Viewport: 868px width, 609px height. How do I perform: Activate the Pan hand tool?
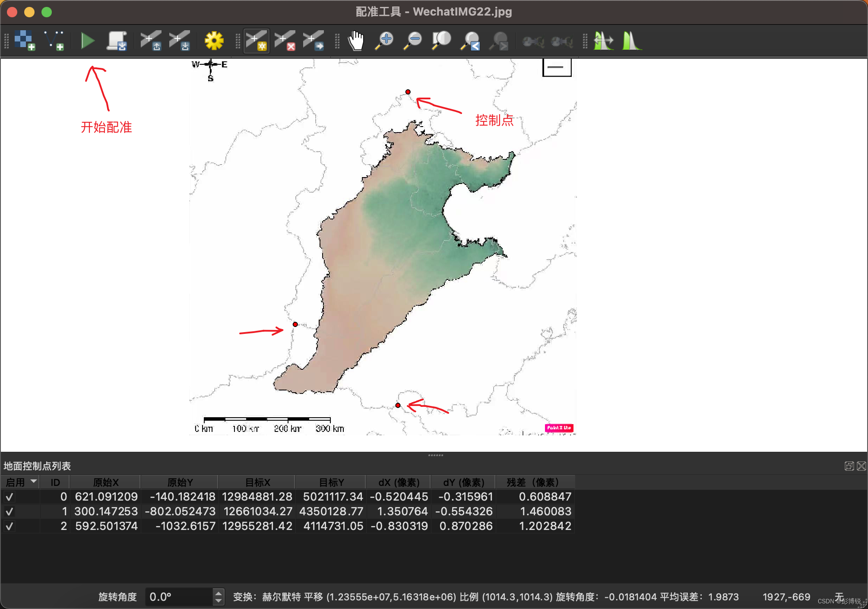click(356, 41)
